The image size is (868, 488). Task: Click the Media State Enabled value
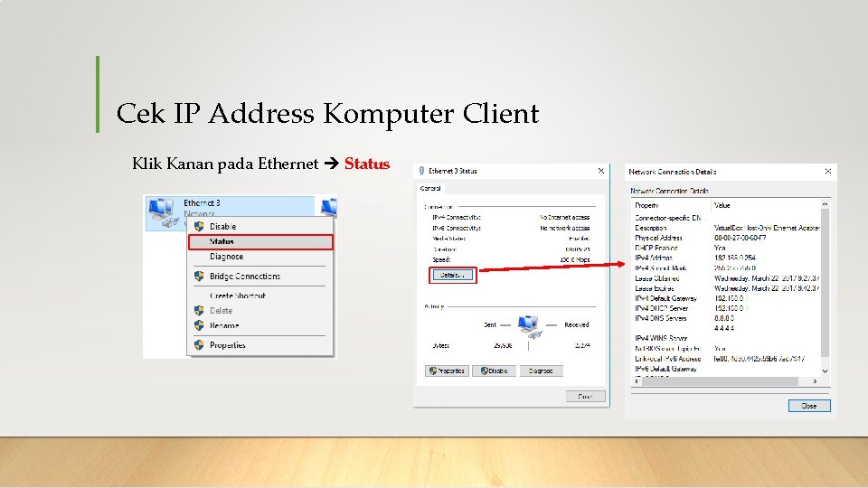(579, 239)
